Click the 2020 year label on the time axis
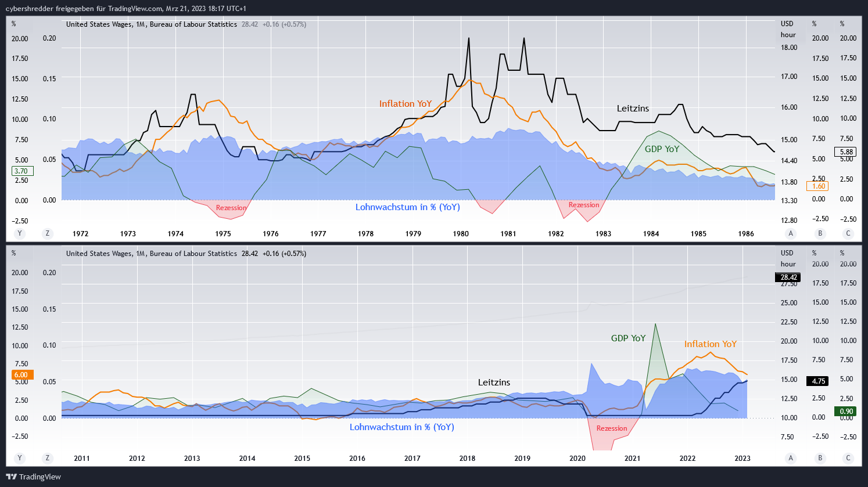This screenshot has height=487, width=868. tap(578, 459)
